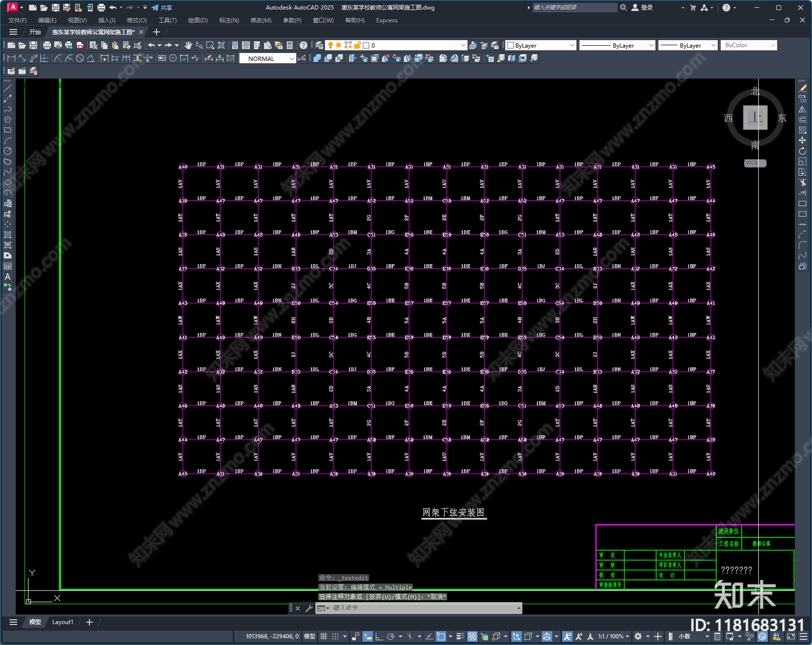812x645 pixels.
Task: Click the Plot printer icon in the title bar
Action: 101,8
